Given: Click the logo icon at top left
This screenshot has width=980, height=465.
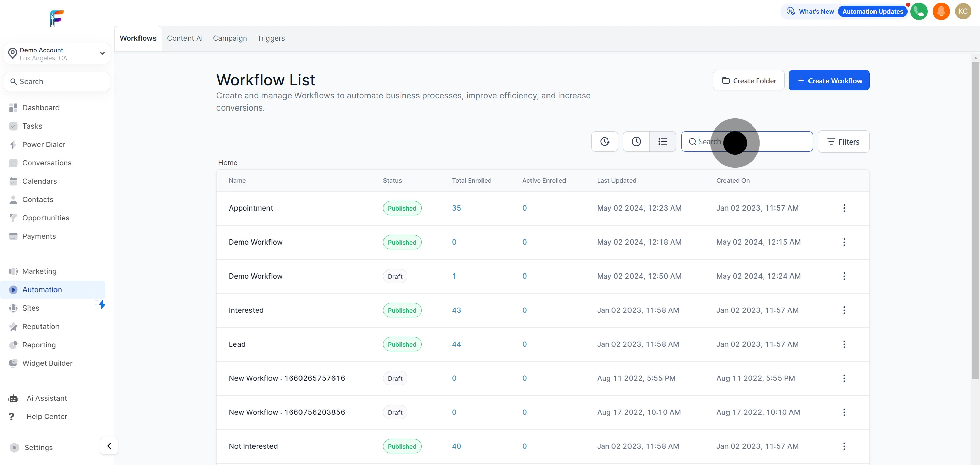Looking at the screenshot, I should tap(57, 18).
